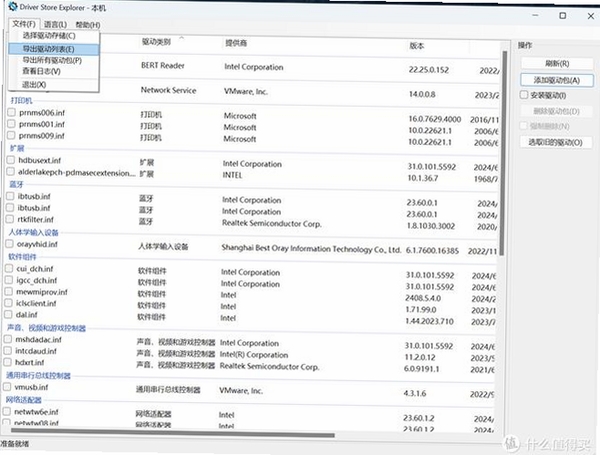Select the 扩展 group header
Viewport: 600px width, 455px height.
pos(17,148)
